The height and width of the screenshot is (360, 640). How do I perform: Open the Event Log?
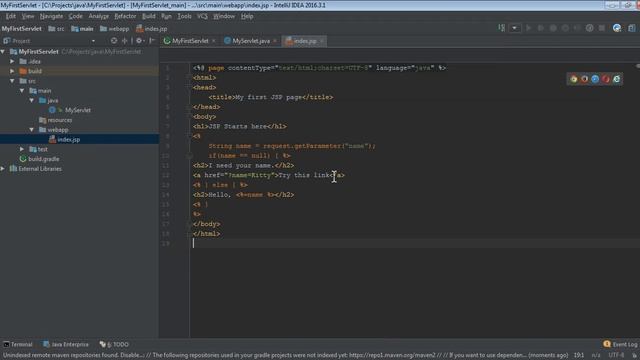coord(620,344)
